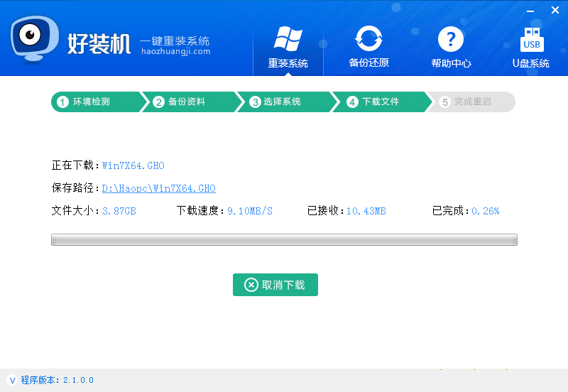The width and height of the screenshot is (568, 392).
Task: Click step 5 完成重启
Action: [x=471, y=102]
